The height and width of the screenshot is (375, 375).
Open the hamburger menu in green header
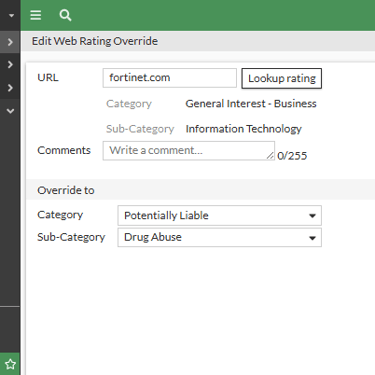tap(36, 15)
